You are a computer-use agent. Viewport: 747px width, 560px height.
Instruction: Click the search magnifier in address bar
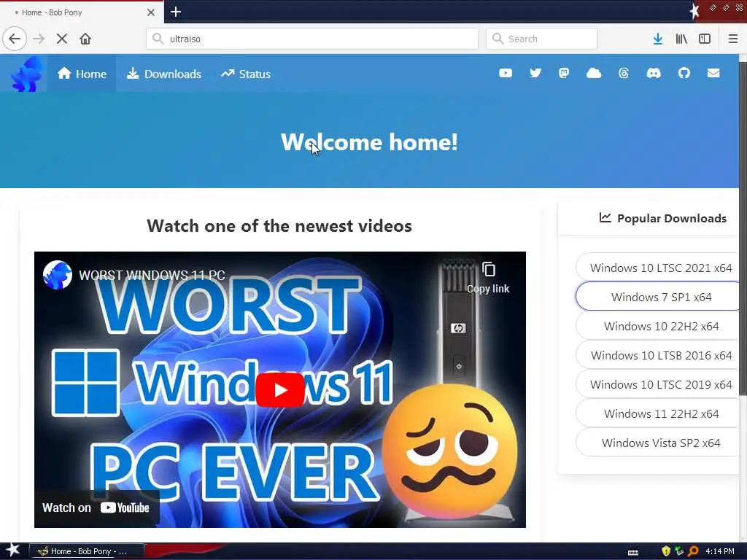pyautogui.click(x=158, y=39)
